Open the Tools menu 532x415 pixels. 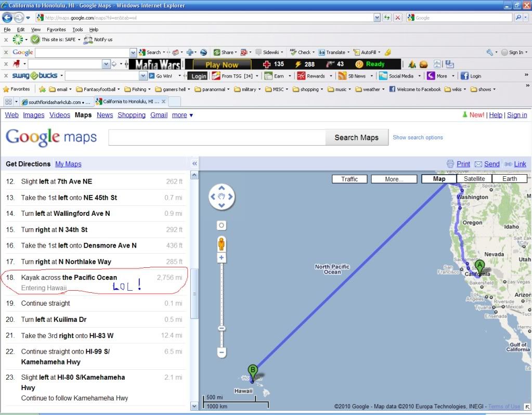(77, 30)
